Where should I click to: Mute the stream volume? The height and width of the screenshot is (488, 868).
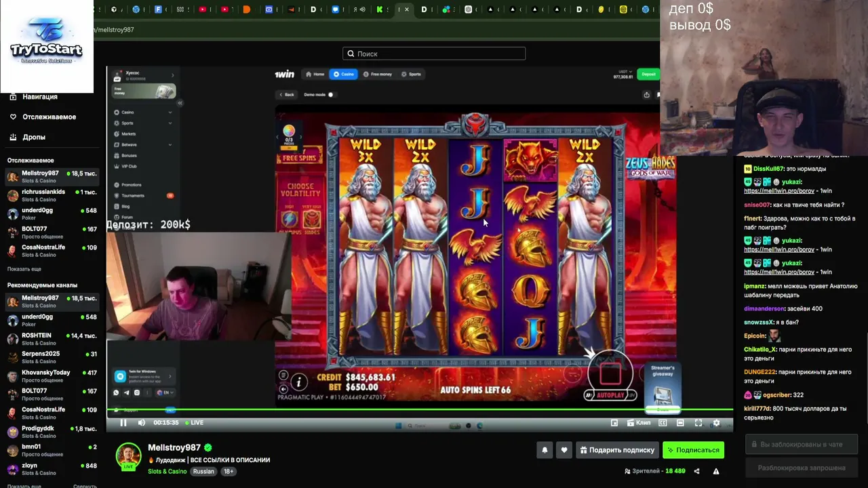(141, 423)
